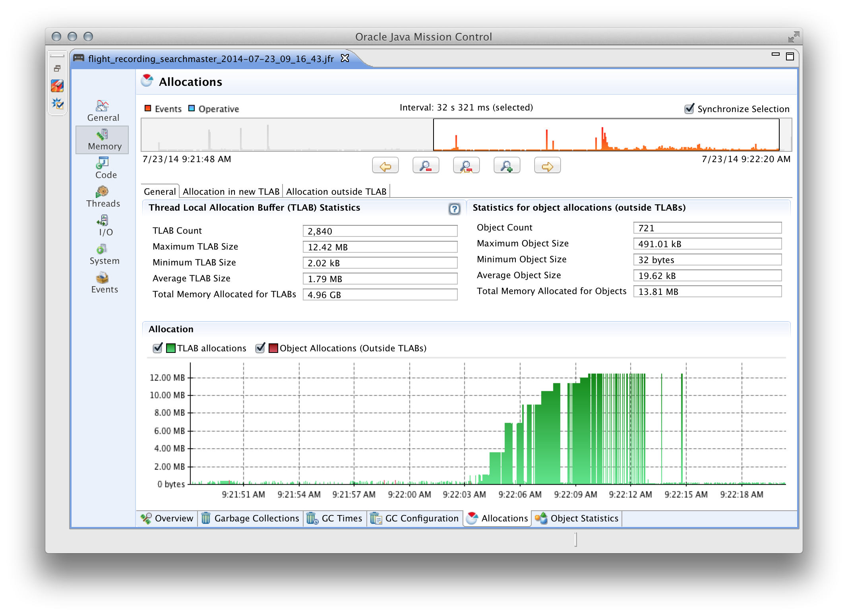The width and height of the screenshot is (848, 616).
Task: Open the I/O tab group
Action: point(103,225)
